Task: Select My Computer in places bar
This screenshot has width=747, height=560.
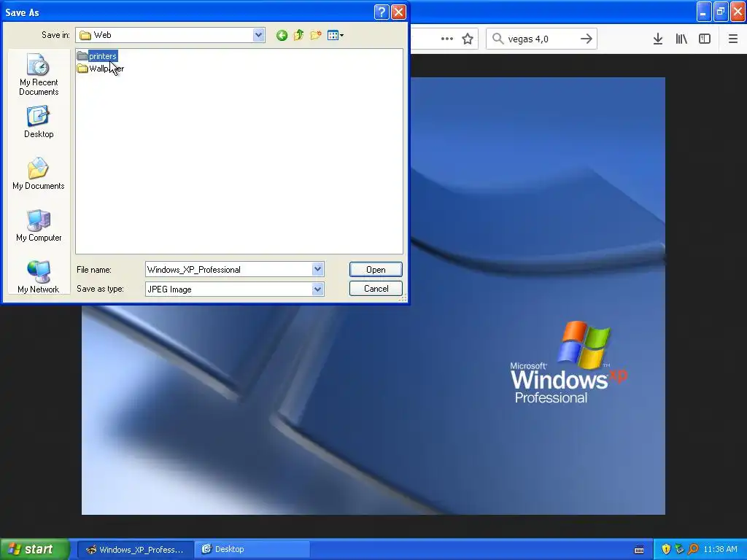Action: click(39, 226)
